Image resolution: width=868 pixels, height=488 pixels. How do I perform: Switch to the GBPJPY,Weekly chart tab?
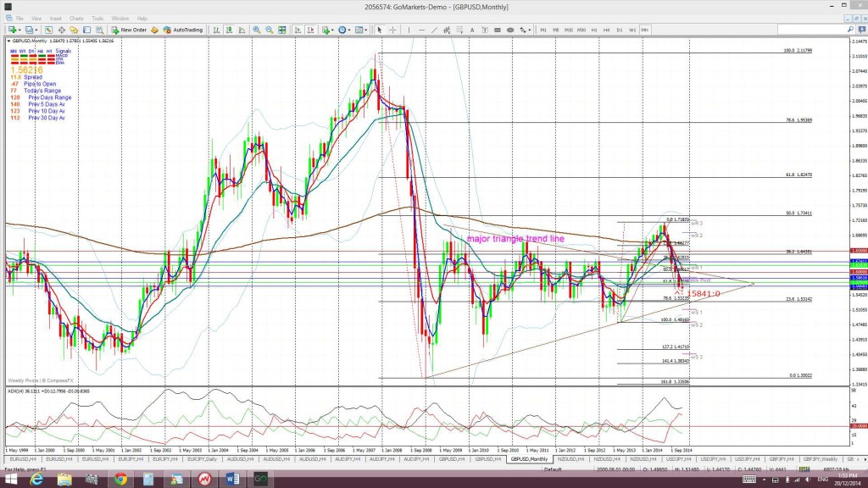click(821, 459)
